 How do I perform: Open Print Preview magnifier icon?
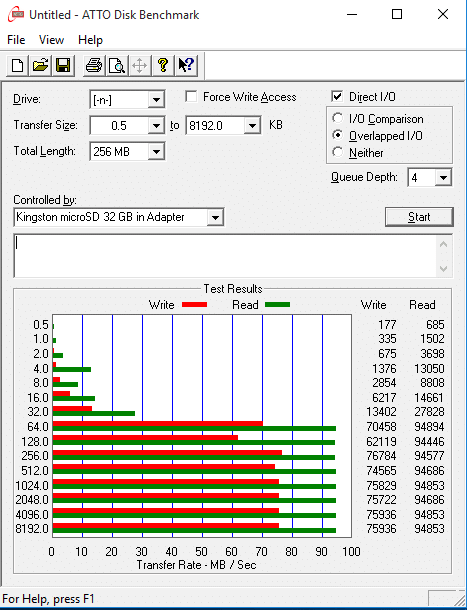[x=116, y=65]
